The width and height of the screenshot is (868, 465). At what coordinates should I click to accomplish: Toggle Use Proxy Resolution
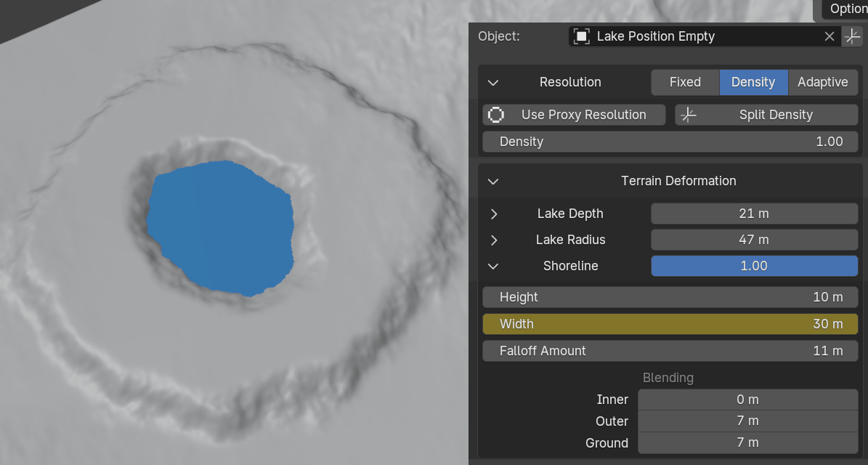[575, 115]
